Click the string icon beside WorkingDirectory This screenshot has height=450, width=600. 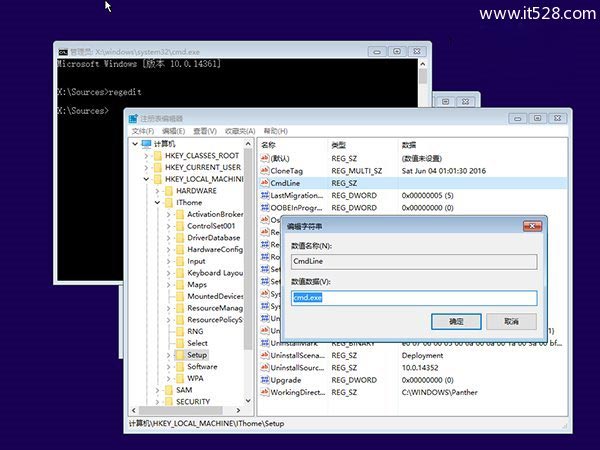264,392
